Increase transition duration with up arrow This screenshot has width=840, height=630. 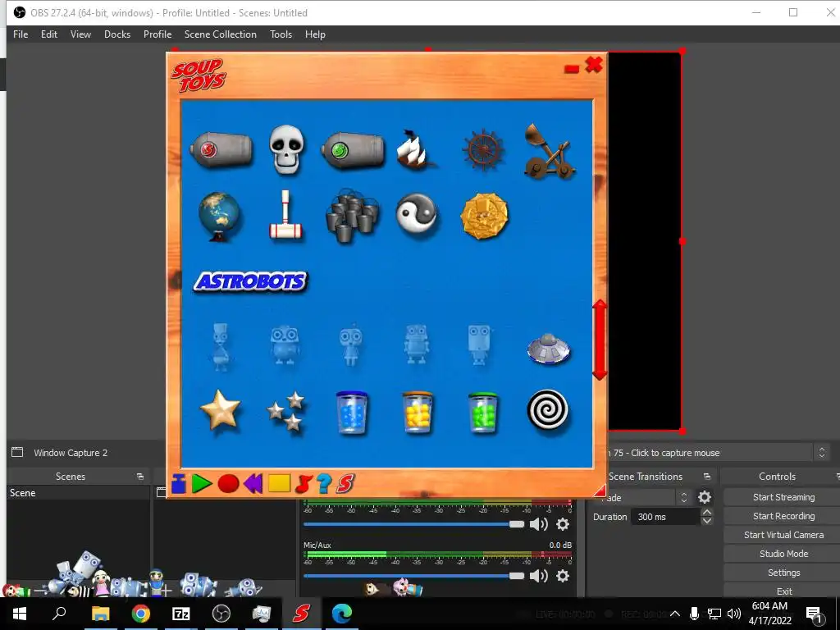[x=707, y=513]
